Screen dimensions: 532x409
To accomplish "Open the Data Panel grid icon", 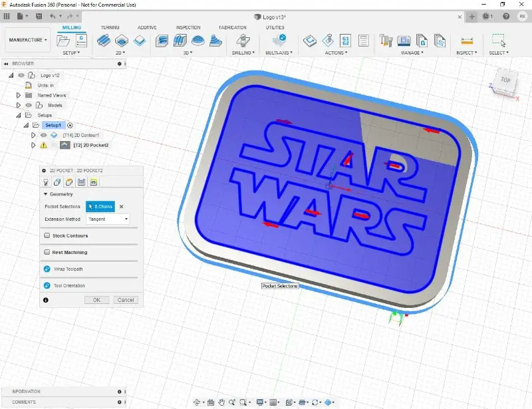I will point(7,16).
